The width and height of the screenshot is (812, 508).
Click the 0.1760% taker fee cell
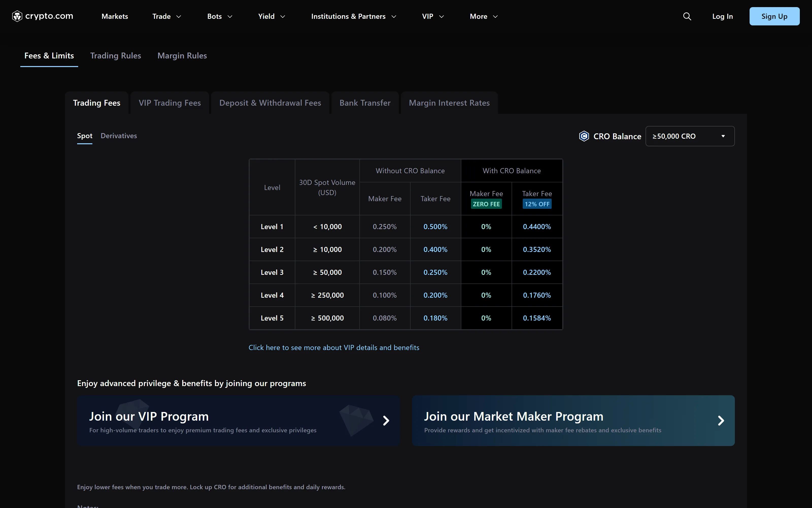537,295
